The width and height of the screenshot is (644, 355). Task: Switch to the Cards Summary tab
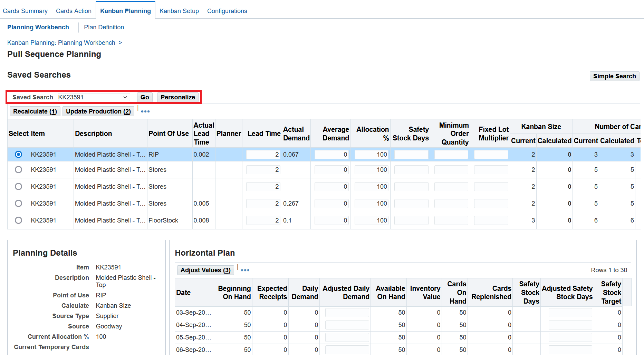(25, 11)
